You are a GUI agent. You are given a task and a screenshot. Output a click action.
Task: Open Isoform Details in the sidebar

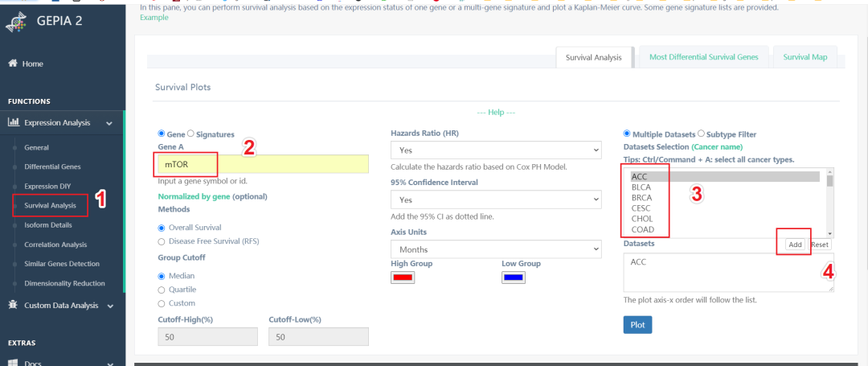click(x=47, y=225)
